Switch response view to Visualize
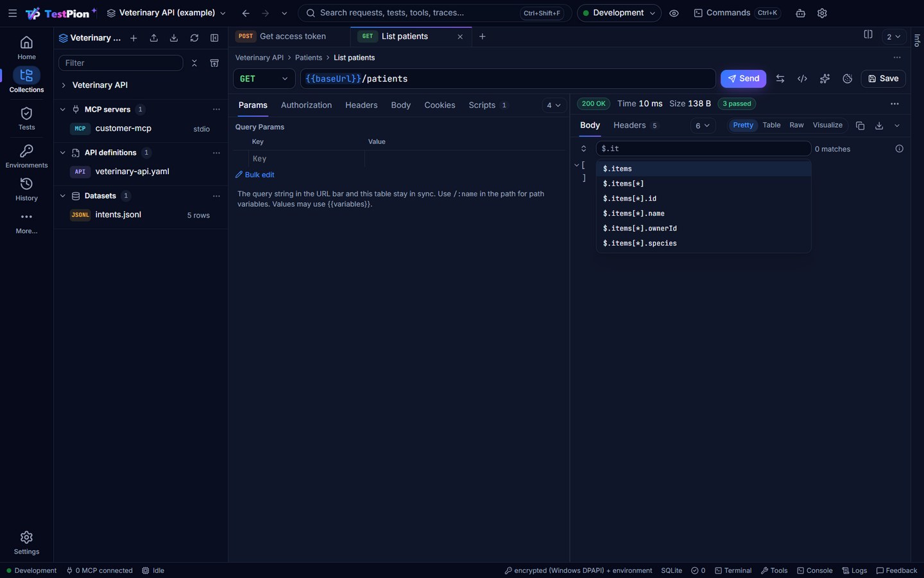 828,125
